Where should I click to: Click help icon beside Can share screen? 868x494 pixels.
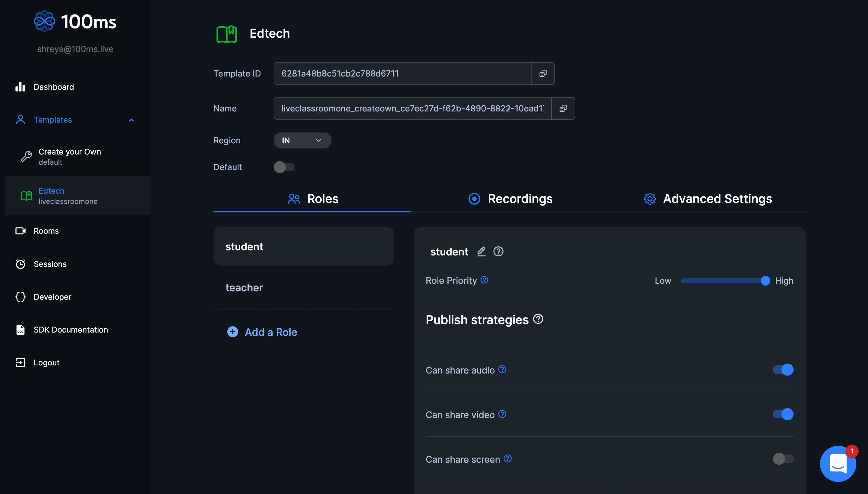[x=508, y=459]
